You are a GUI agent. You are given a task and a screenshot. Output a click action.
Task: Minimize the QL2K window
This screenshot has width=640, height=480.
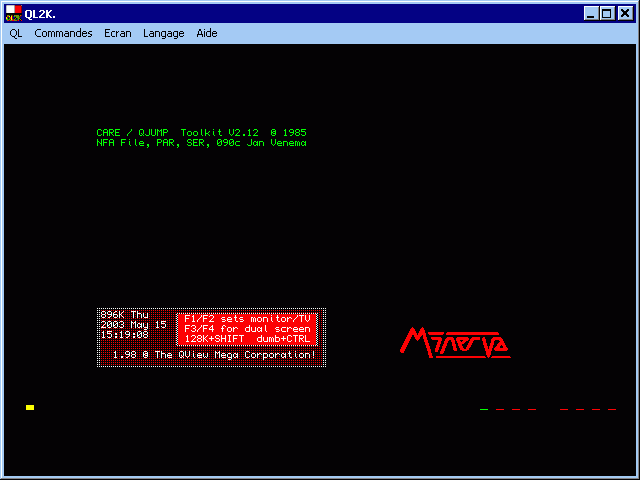591,13
